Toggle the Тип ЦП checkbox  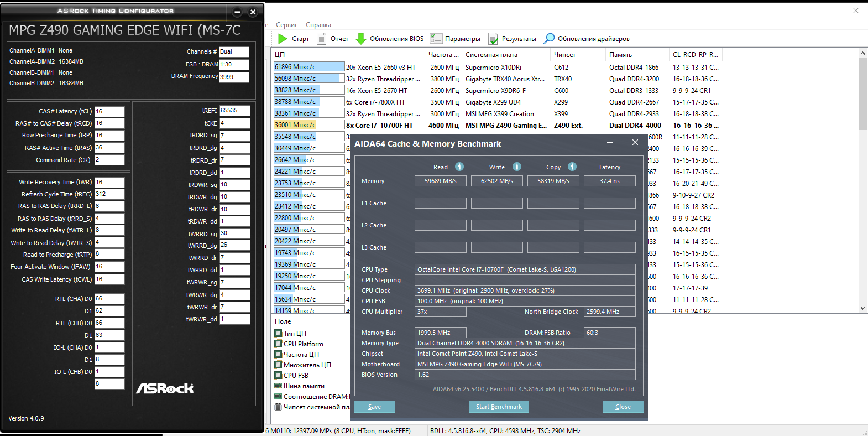pyautogui.click(x=278, y=333)
